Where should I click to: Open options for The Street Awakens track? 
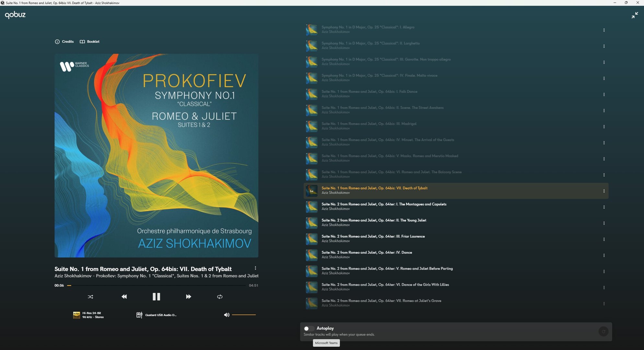(x=604, y=111)
